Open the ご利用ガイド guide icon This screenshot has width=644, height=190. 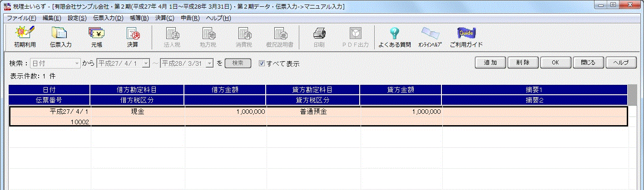coord(466,37)
